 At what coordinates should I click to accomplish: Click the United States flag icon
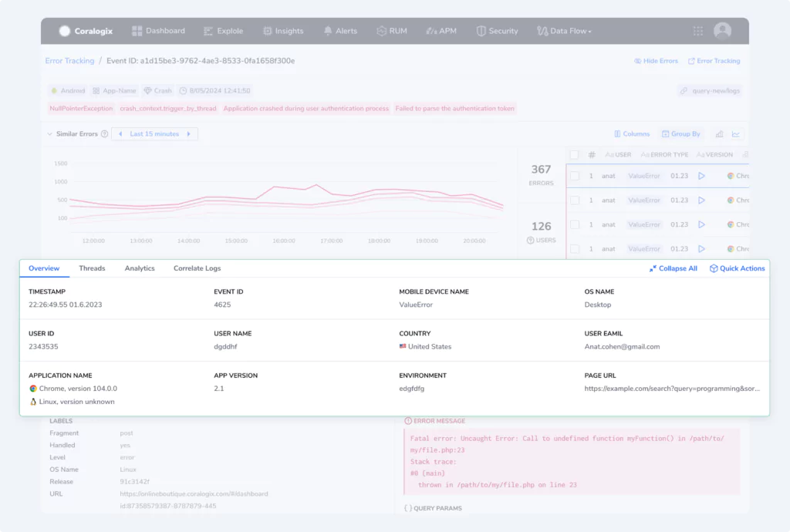point(403,346)
